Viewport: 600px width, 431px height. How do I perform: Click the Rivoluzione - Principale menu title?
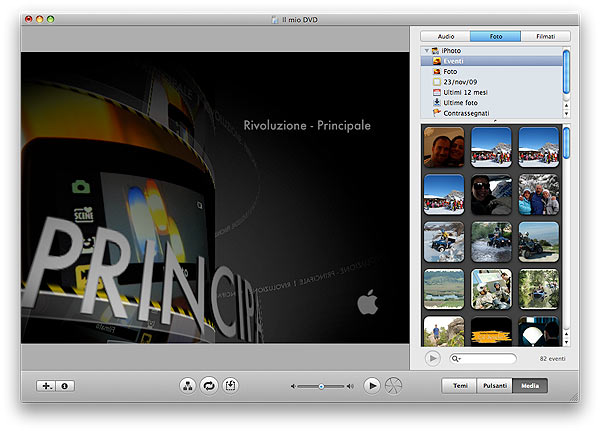[307, 126]
